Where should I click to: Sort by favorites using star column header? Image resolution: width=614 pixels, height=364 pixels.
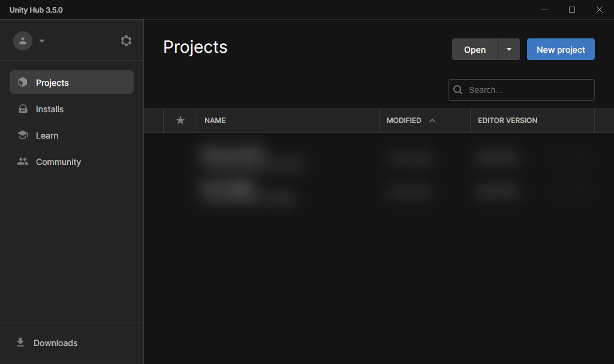point(180,121)
